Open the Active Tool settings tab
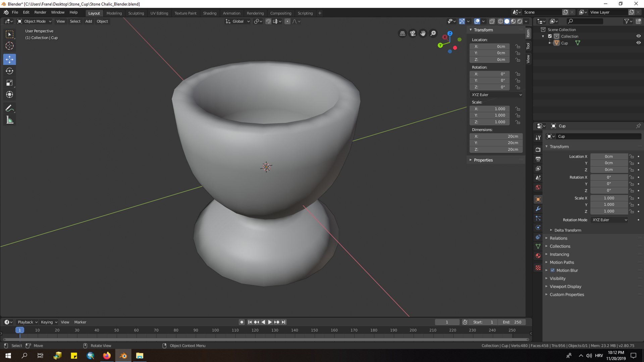Image resolution: width=644 pixels, height=362 pixels. tap(538, 138)
